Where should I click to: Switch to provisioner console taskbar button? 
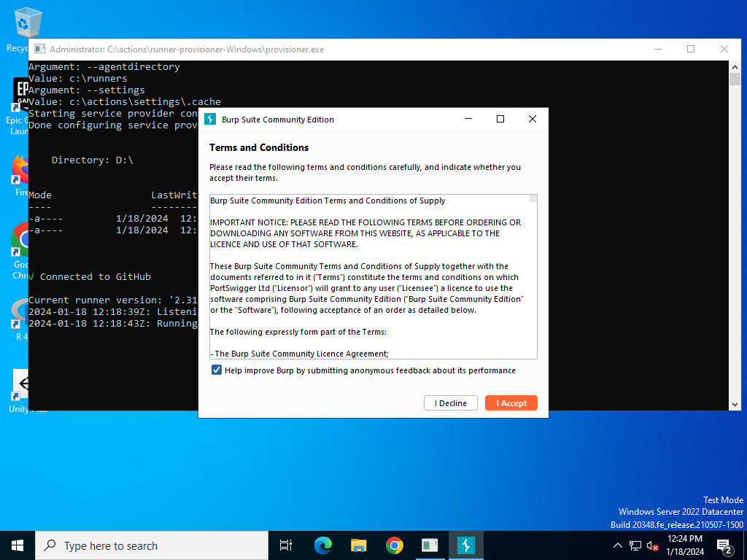point(430,545)
